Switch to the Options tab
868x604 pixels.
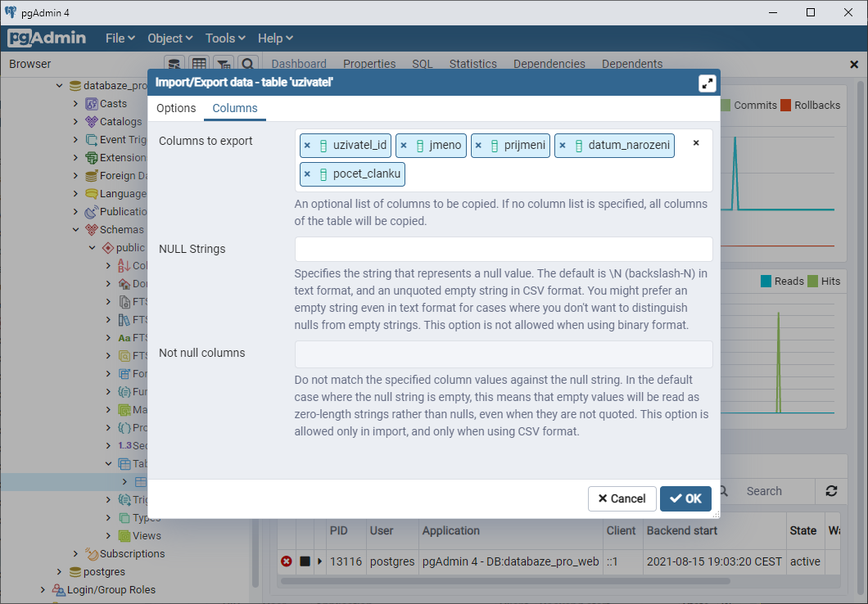pos(175,108)
